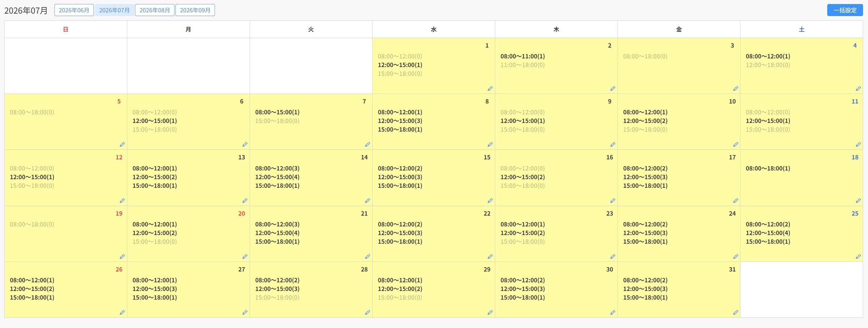Edit July 27 using its pencil icon
The width and height of the screenshot is (868, 328).
coord(245,313)
